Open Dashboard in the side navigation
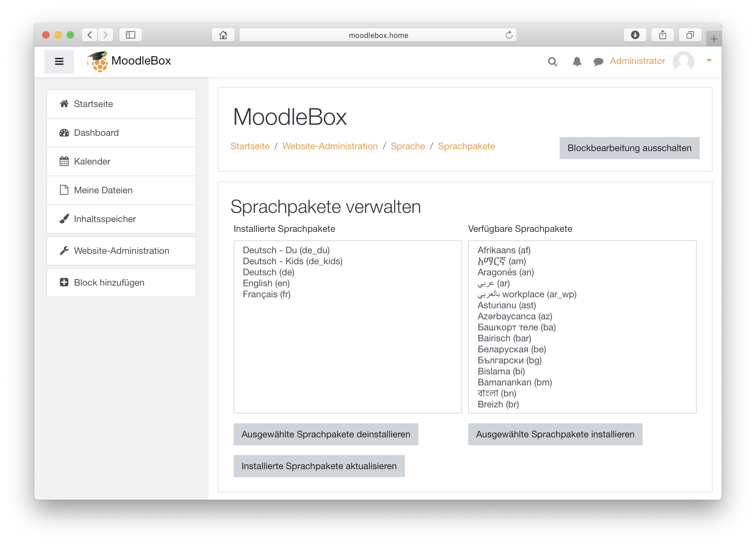The image size is (756, 545). pyautogui.click(x=121, y=133)
